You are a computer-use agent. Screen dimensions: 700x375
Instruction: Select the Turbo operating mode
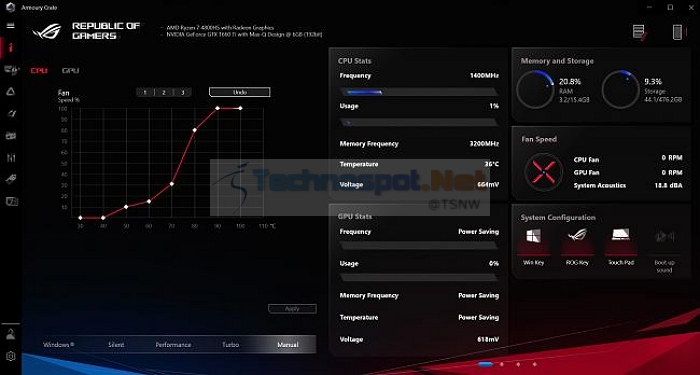(230, 345)
